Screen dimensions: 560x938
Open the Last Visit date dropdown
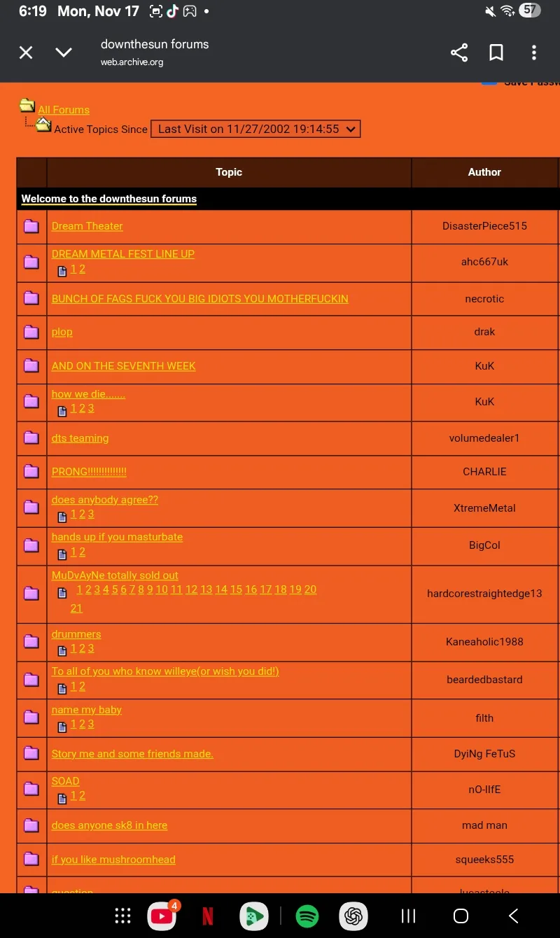click(x=255, y=129)
